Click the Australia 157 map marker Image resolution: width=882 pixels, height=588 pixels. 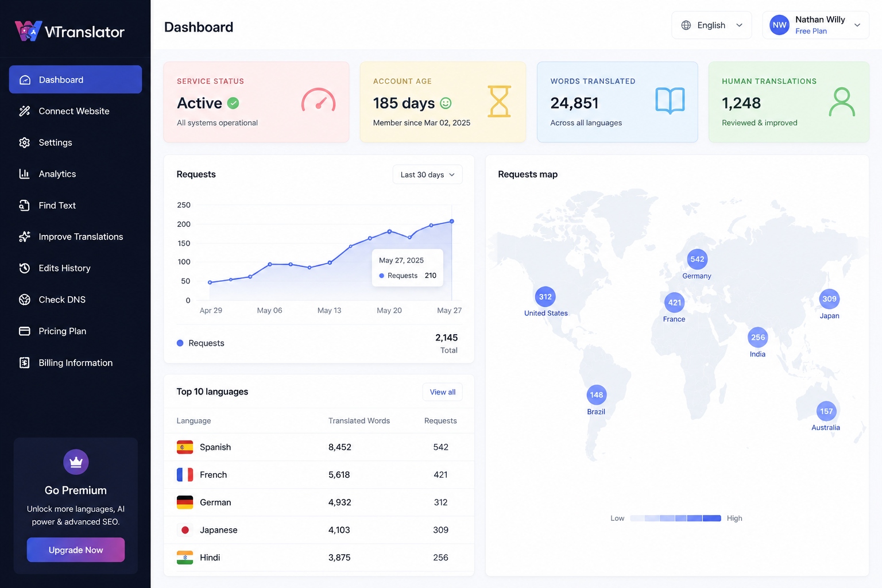click(x=826, y=411)
